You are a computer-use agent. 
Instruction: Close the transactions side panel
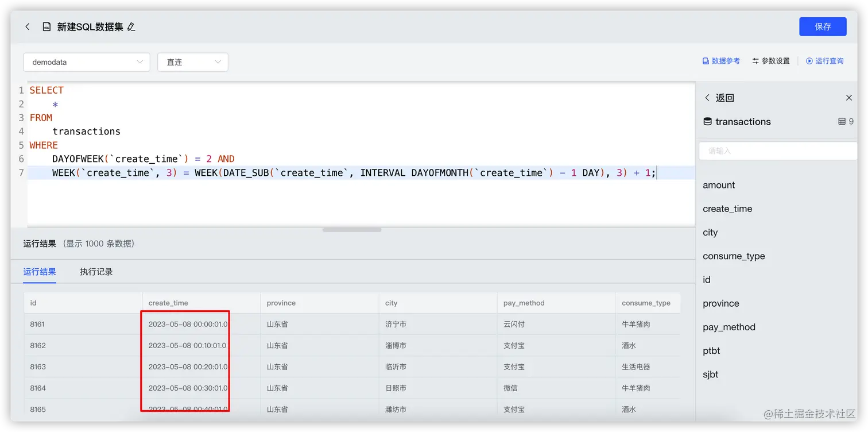coord(849,98)
